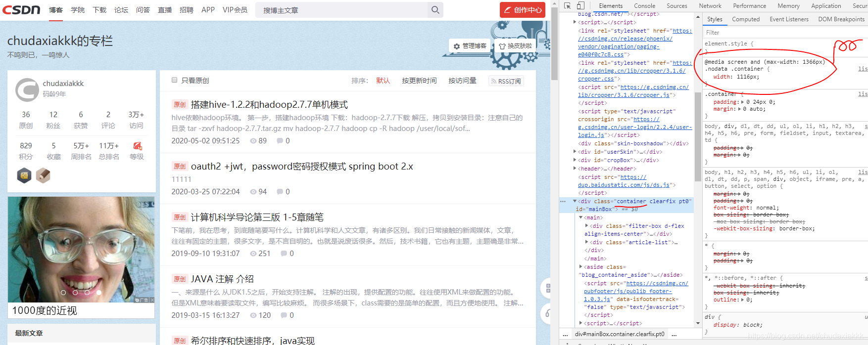The height and width of the screenshot is (345, 868).
Task: Open the Network tab
Action: (x=710, y=6)
